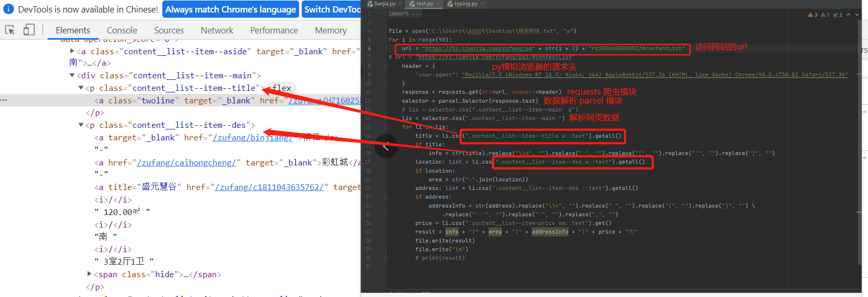Open the /zufang/caihongcheng/ href link
The image size is (868, 297).
(x=186, y=162)
